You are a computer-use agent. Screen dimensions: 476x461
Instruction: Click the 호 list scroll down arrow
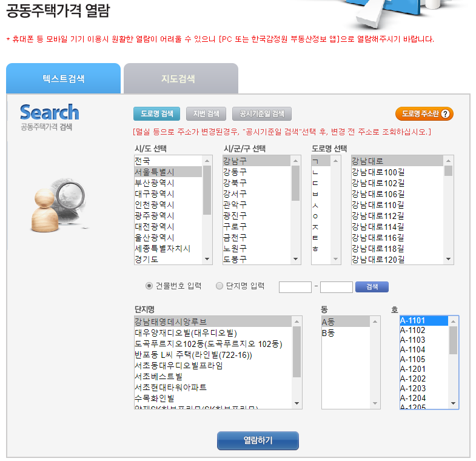[x=453, y=403]
